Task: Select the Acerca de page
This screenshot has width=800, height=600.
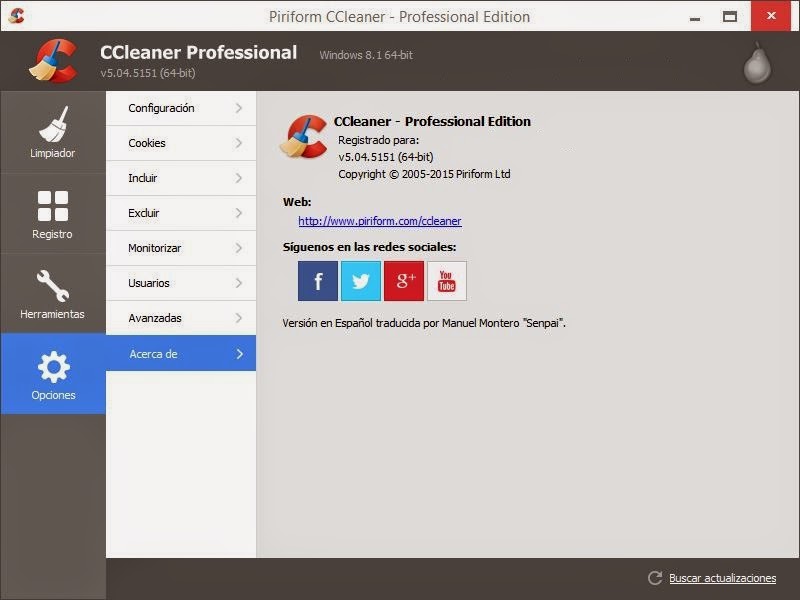Action: 181,353
